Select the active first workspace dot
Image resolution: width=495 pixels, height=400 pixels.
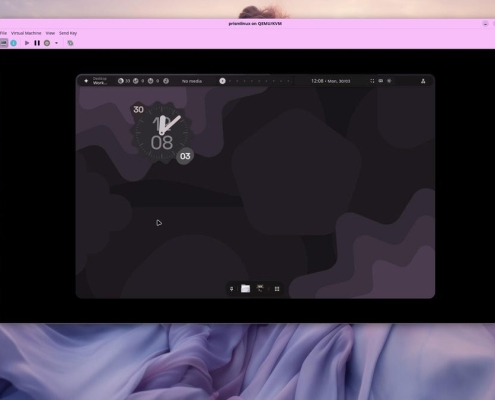click(222, 81)
